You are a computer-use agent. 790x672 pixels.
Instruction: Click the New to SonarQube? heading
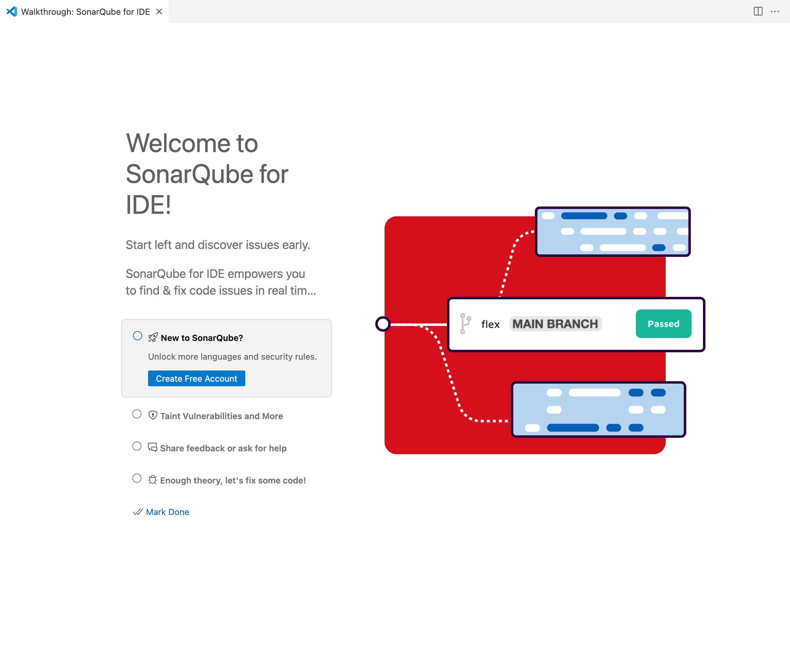202,338
